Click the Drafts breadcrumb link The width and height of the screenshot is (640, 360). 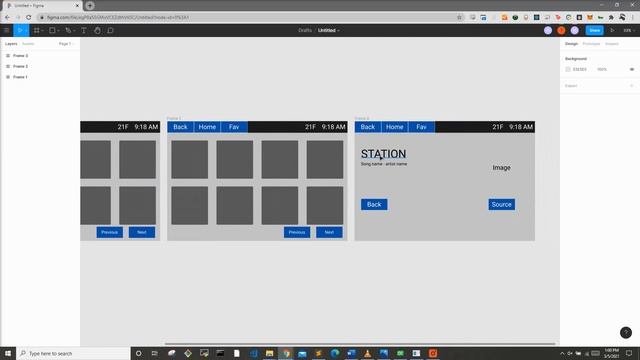pyautogui.click(x=305, y=30)
